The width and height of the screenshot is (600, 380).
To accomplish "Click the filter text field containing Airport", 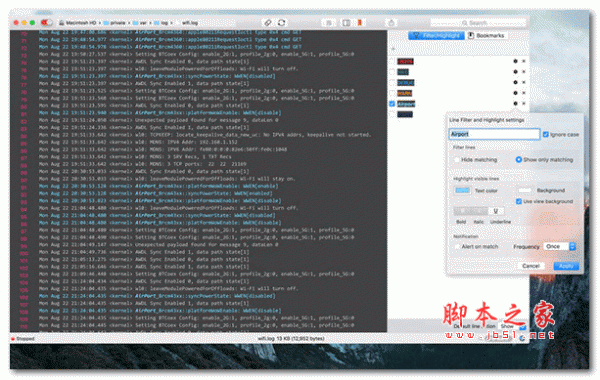I will (x=494, y=134).
